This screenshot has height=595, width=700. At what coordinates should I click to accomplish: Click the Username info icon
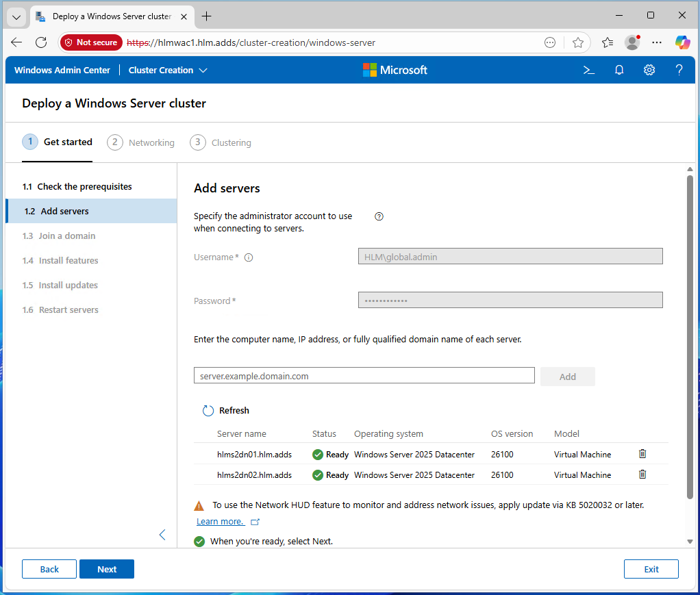[x=249, y=257]
